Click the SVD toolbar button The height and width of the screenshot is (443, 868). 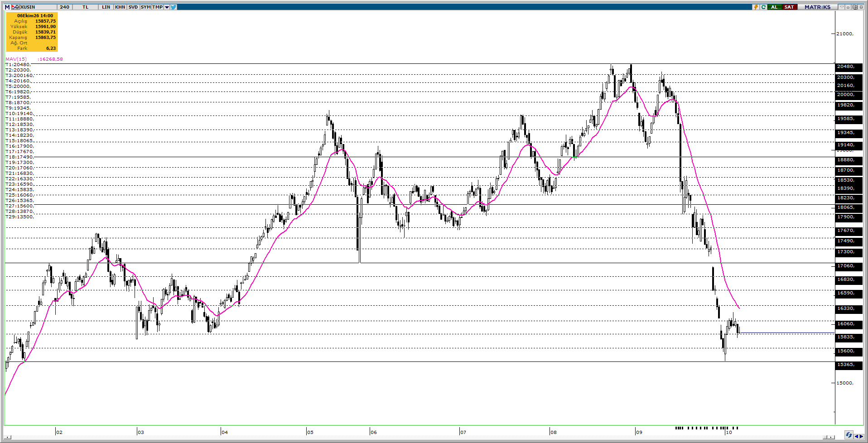click(x=133, y=7)
